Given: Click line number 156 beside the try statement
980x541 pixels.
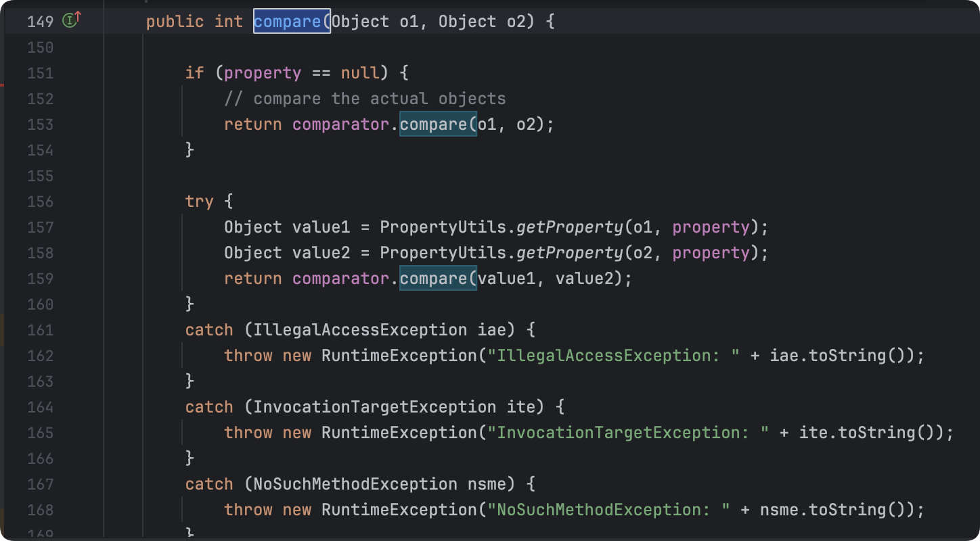Looking at the screenshot, I should 40,202.
